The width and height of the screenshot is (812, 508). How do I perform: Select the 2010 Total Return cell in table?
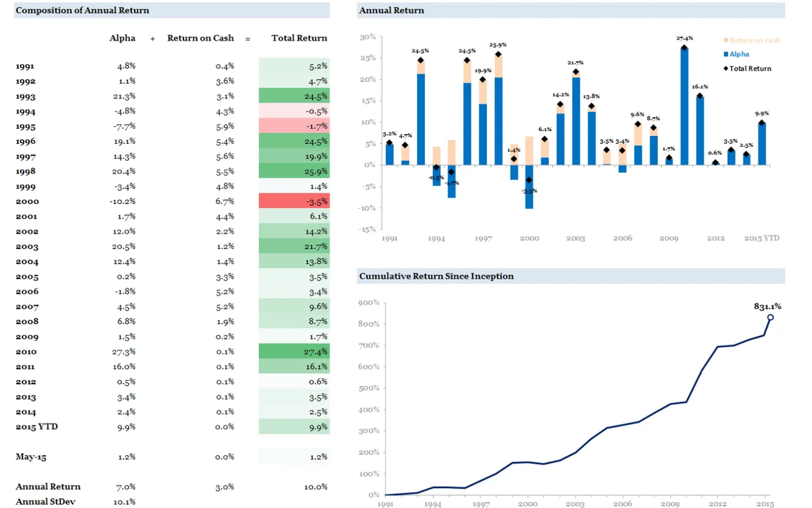coord(294,351)
